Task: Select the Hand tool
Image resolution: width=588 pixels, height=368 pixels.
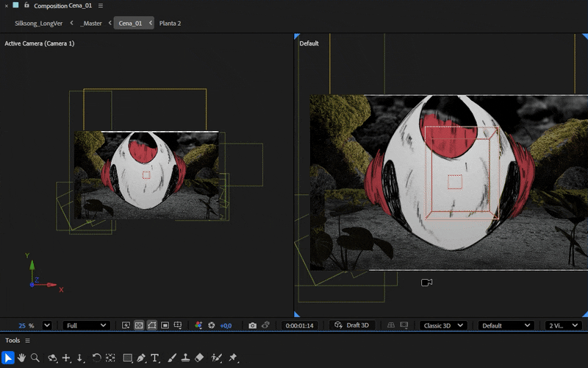Action: pyautogui.click(x=21, y=358)
